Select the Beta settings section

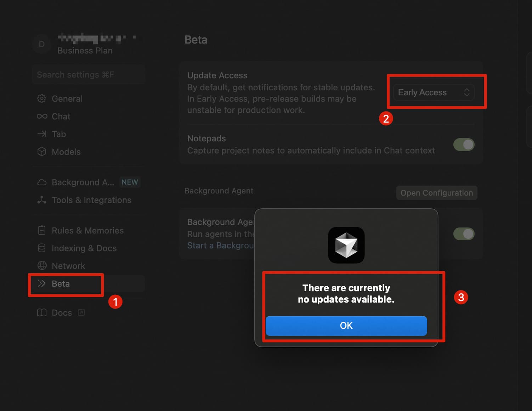point(89,283)
